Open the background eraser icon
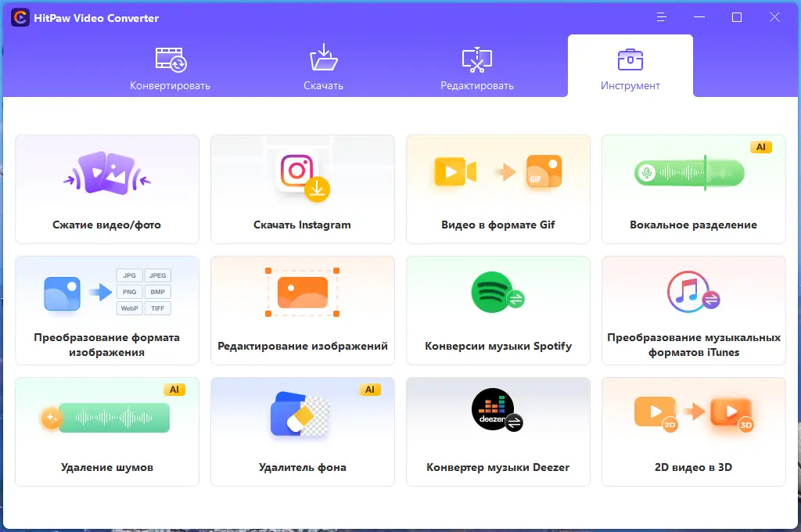Image resolution: width=801 pixels, height=532 pixels. point(300,414)
